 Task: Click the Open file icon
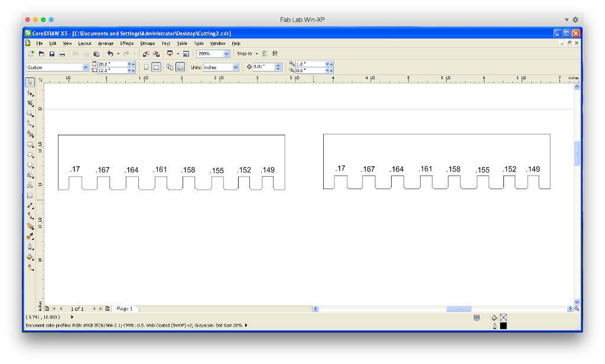tap(42, 54)
